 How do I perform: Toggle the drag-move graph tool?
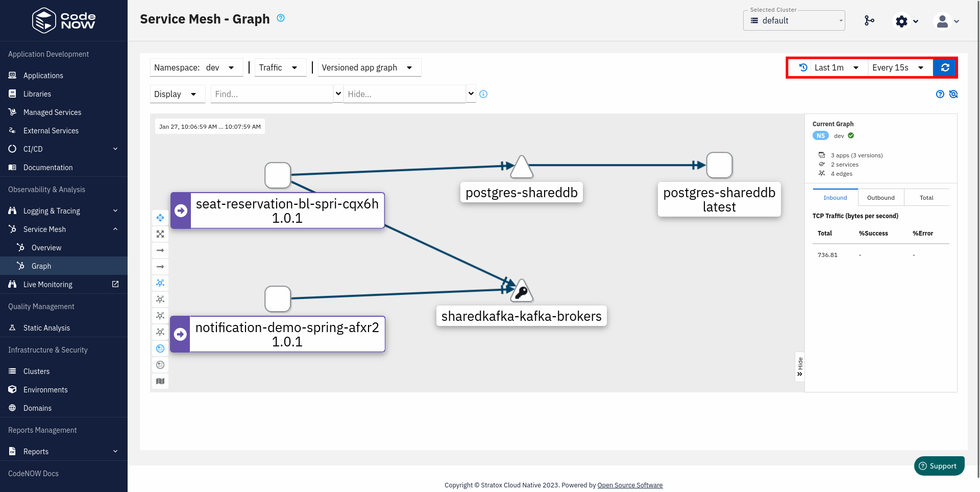(160, 218)
